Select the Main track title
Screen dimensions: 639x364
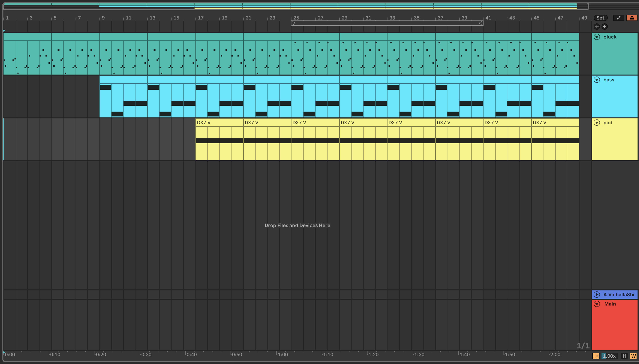pyautogui.click(x=610, y=304)
